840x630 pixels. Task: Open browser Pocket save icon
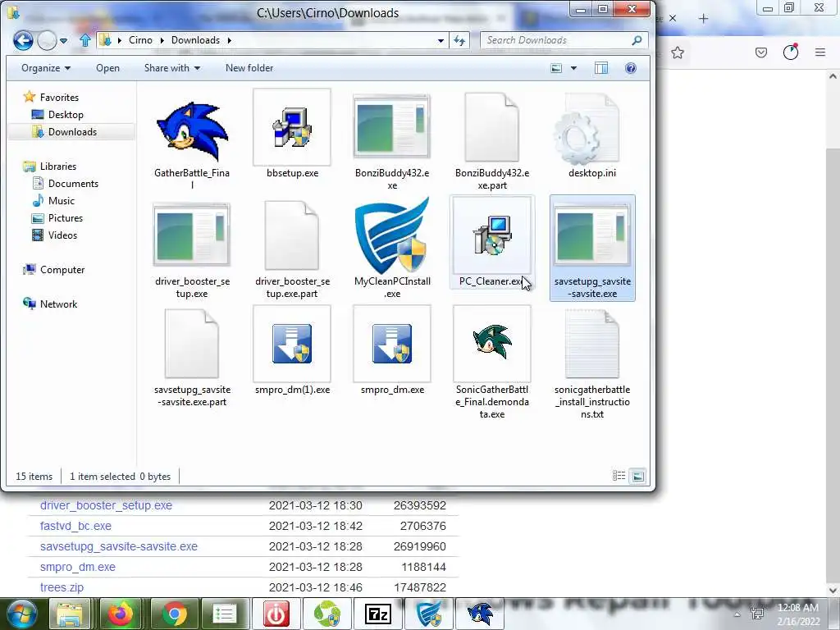coord(760,52)
